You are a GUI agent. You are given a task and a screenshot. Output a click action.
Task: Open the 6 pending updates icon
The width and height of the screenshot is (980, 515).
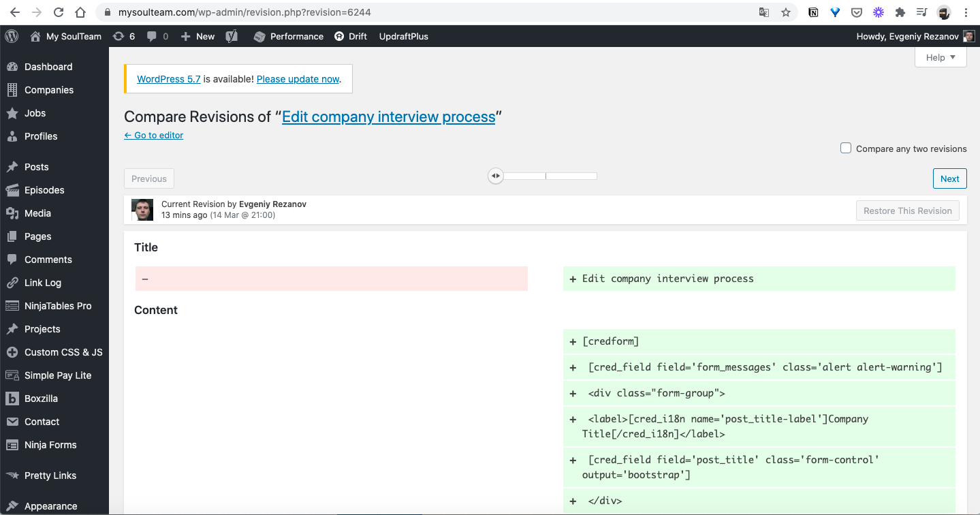[124, 36]
